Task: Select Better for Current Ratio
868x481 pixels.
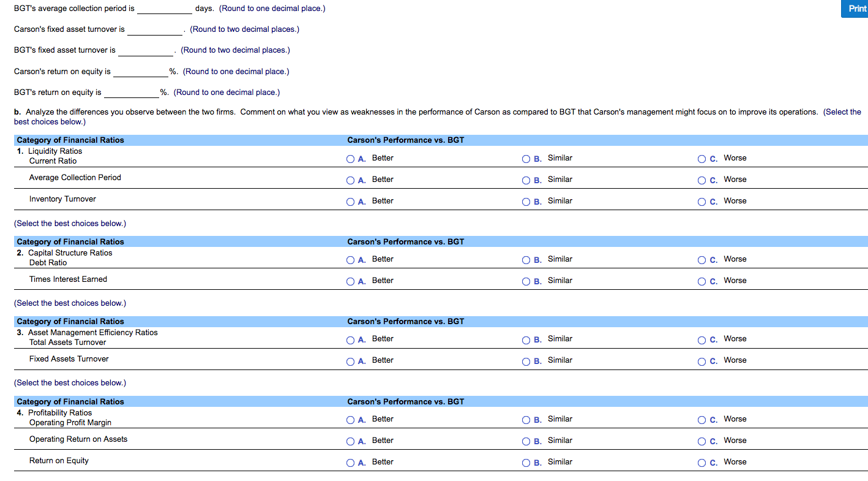Action: coord(350,159)
